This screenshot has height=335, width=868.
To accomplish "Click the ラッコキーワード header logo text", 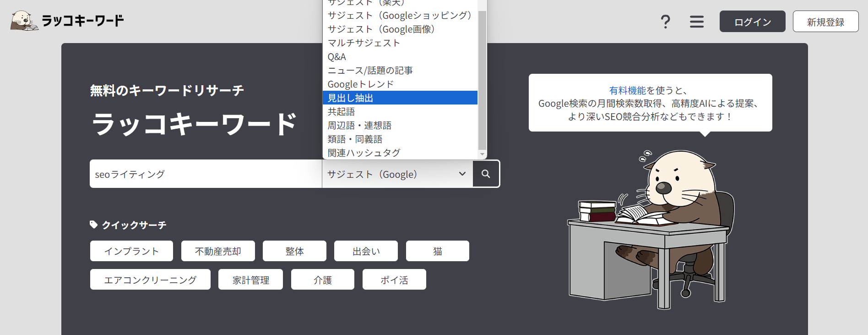I will coord(83,21).
